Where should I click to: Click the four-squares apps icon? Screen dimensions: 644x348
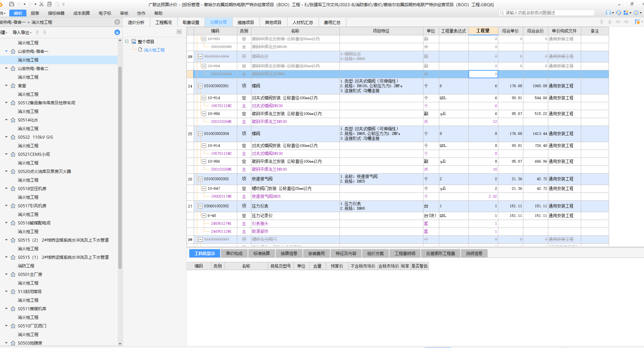click(626, 13)
